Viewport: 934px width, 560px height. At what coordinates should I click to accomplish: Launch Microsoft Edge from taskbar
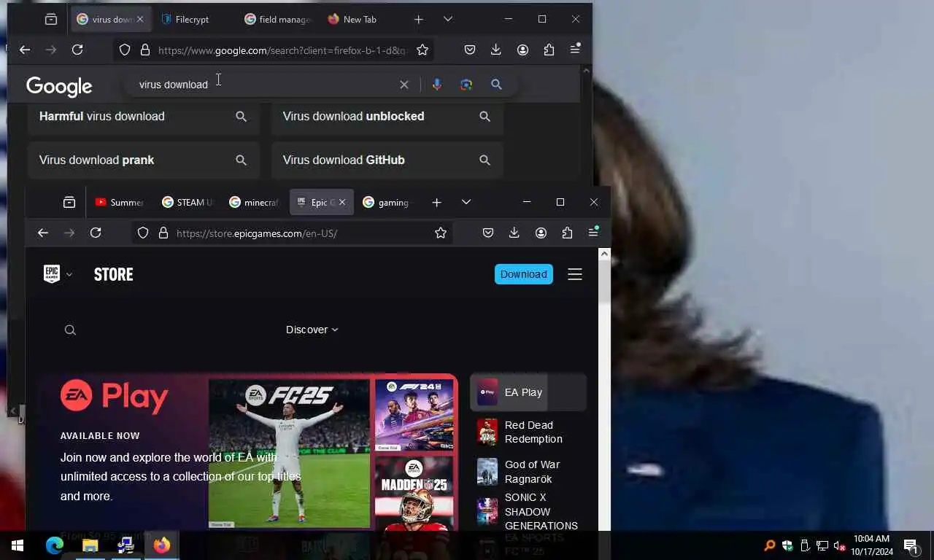[x=54, y=545]
